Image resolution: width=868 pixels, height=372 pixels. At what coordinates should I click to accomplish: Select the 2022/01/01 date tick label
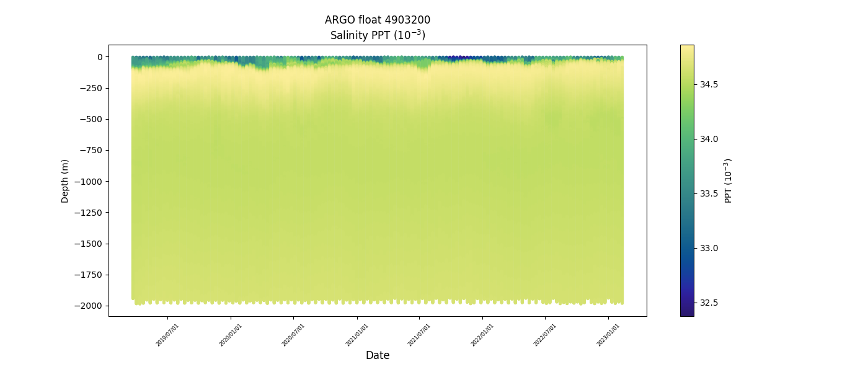pos(483,334)
